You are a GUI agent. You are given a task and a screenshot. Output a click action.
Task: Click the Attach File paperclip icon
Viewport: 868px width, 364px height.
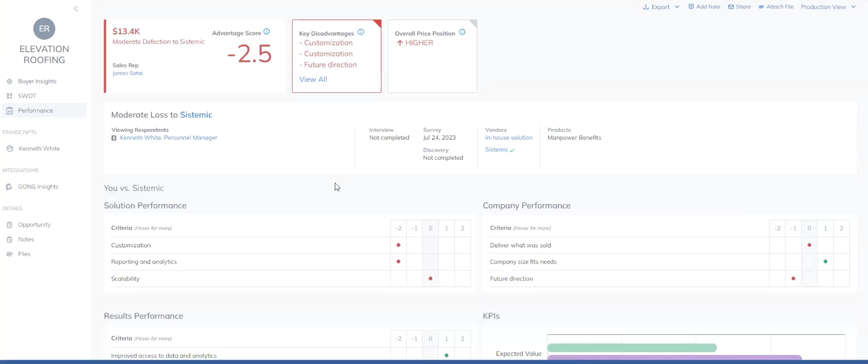(x=761, y=7)
